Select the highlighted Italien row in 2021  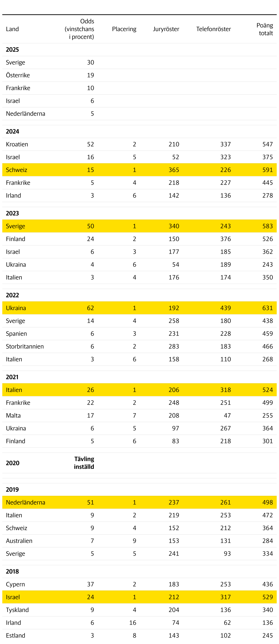pos(139,389)
